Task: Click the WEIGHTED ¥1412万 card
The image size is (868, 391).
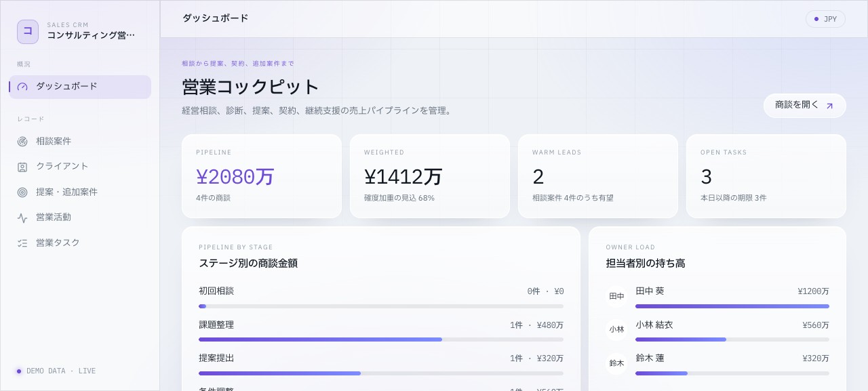Action: [430, 176]
